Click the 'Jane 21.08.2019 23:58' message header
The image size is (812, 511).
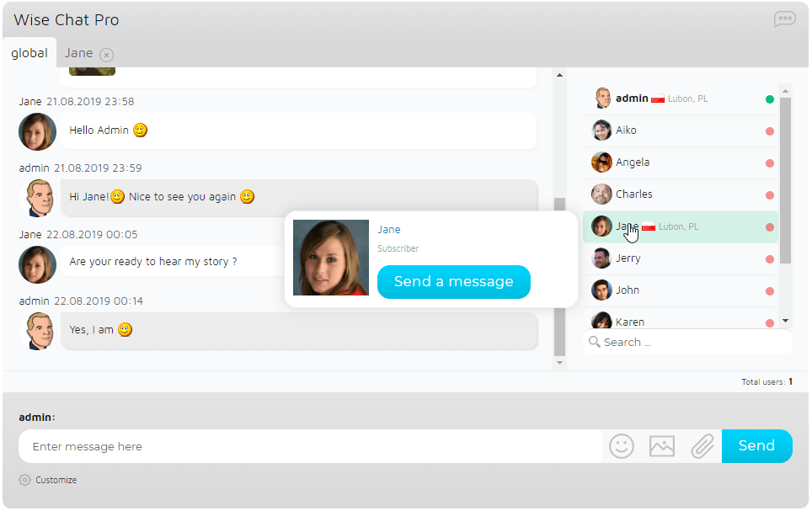[x=77, y=102]
